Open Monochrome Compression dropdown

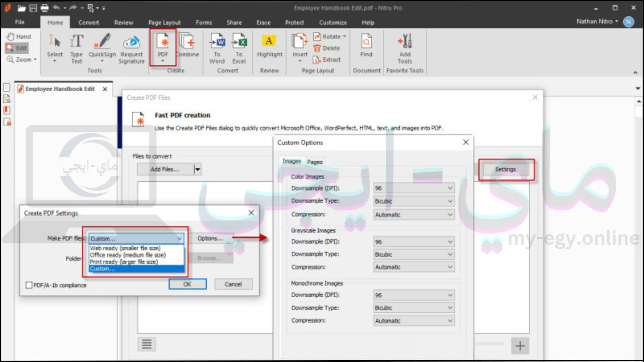pos(414,321)
